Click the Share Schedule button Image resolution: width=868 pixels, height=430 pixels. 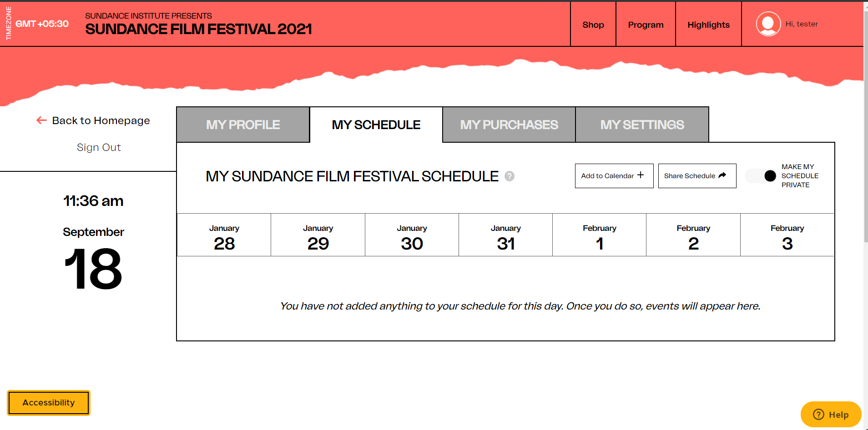point(697,176)
